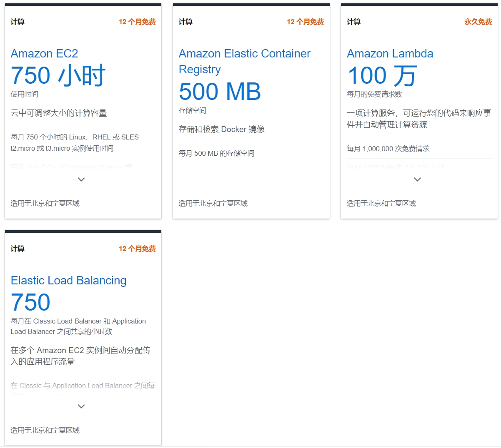Click '每月 500 MB 的存储空间' detail text
Screen dimensions: 501x448
tap(216, 154)
